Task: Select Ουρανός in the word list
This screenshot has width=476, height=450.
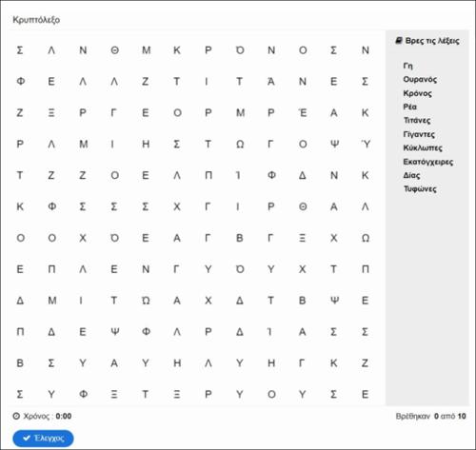Action: coord(420,79)
